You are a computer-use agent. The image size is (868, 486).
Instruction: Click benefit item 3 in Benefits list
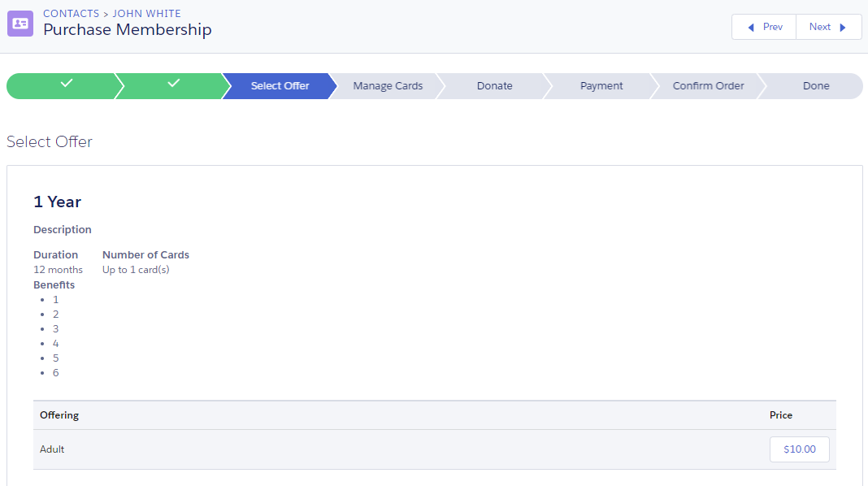(55, 328)
